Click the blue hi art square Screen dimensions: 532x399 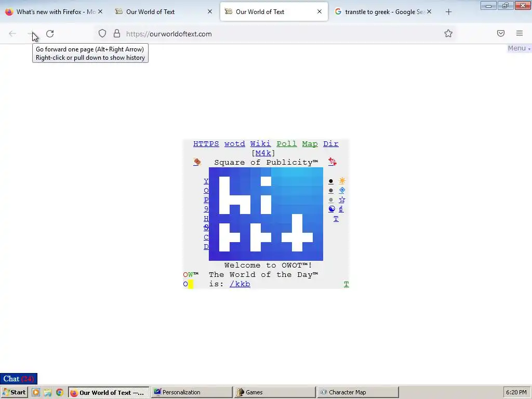[x=266, y=214]
